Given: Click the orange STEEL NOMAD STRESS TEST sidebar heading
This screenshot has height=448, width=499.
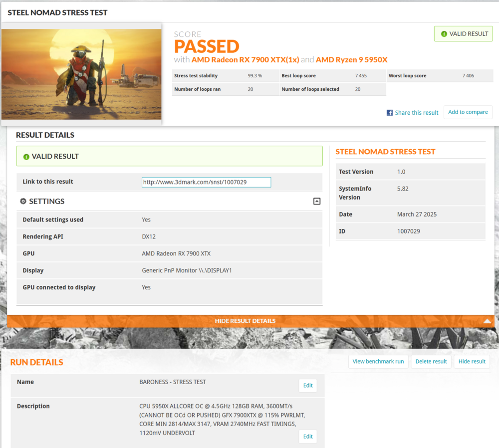Looking at the screenshot, I should pos(385,152).
